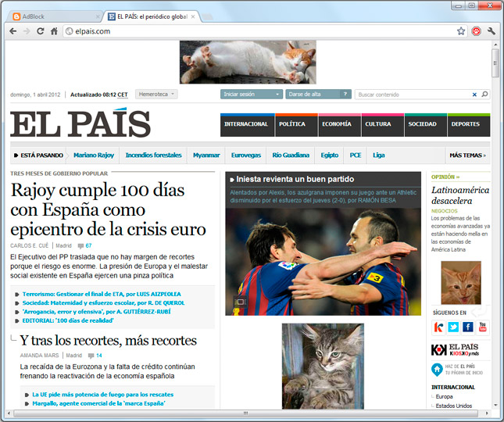Open La UE pide más potencia de fuego link
Screen dimensions: 504x422
[103, 395]
